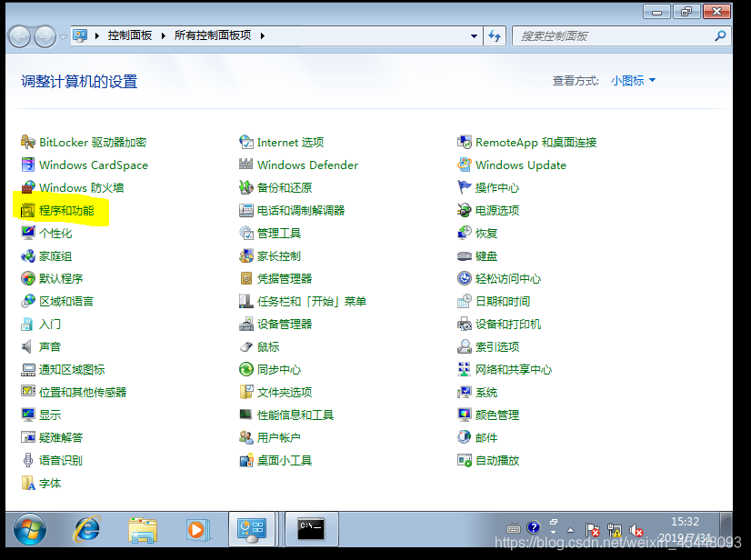The width and height of the screenshot is (751, 560).
Task: Click the Forward navigation button
Action: coord(45,36)
